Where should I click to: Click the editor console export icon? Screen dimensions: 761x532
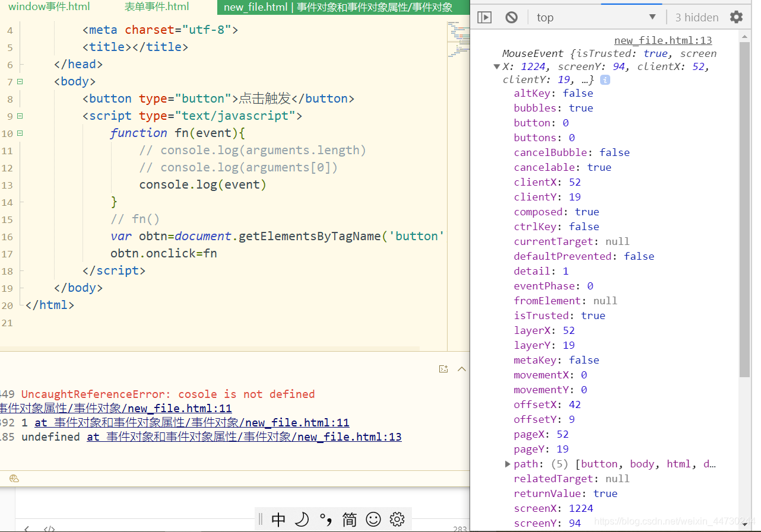pos(443,369)
